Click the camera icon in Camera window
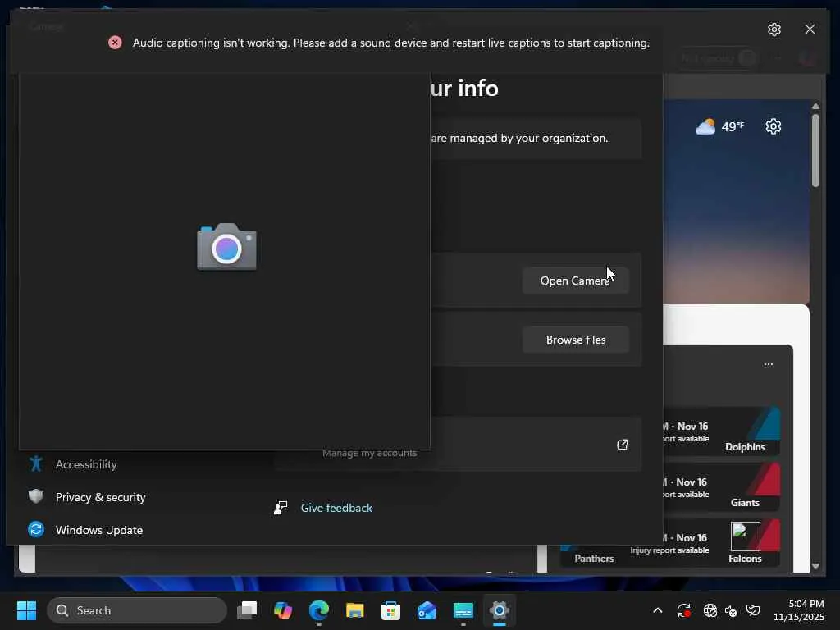 tap(226, 247)
